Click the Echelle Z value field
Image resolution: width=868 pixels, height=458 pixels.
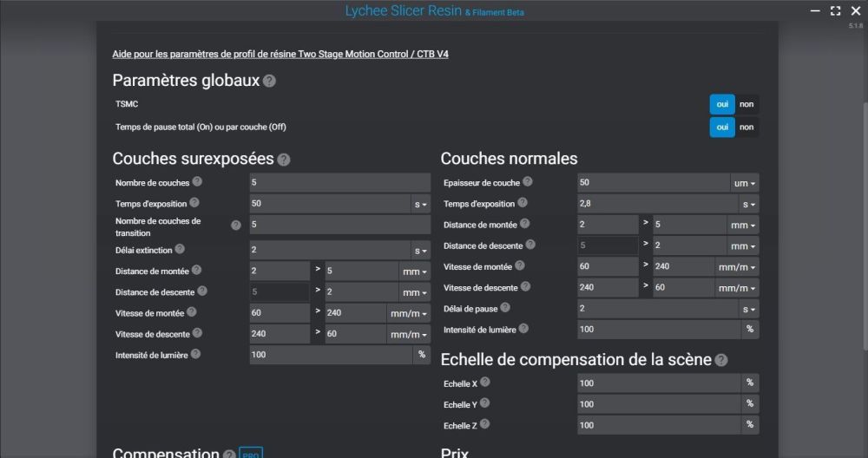pos(657,425)
